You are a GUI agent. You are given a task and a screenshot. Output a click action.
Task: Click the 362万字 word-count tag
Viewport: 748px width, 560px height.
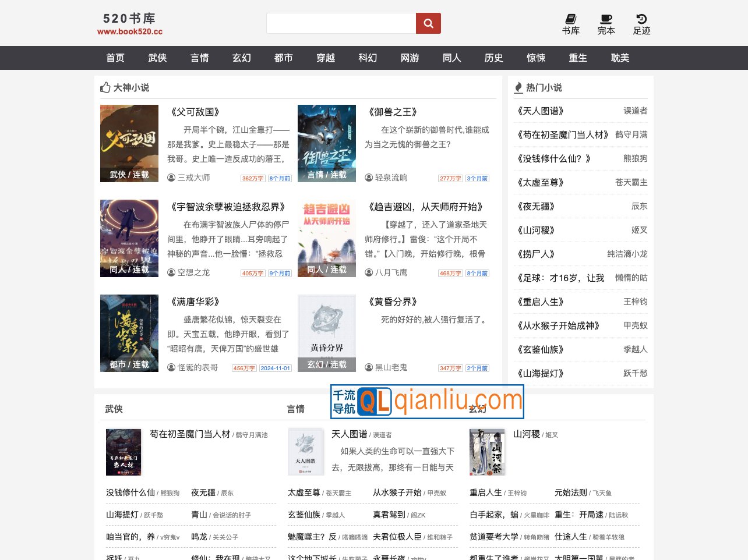pos(253,179)
